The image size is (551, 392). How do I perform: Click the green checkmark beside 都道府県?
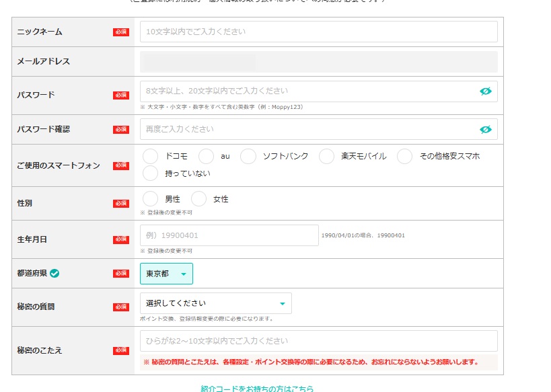(55, 274)
